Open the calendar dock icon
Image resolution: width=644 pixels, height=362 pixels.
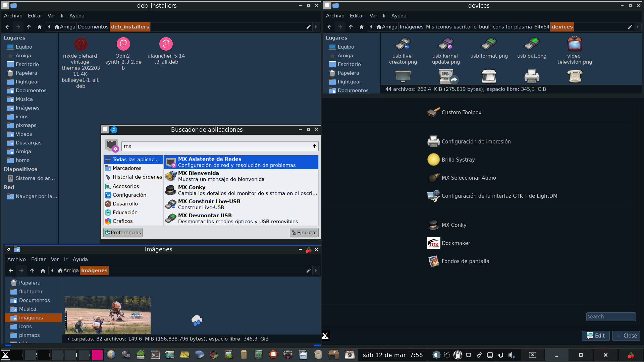click(x=350, y=355)
